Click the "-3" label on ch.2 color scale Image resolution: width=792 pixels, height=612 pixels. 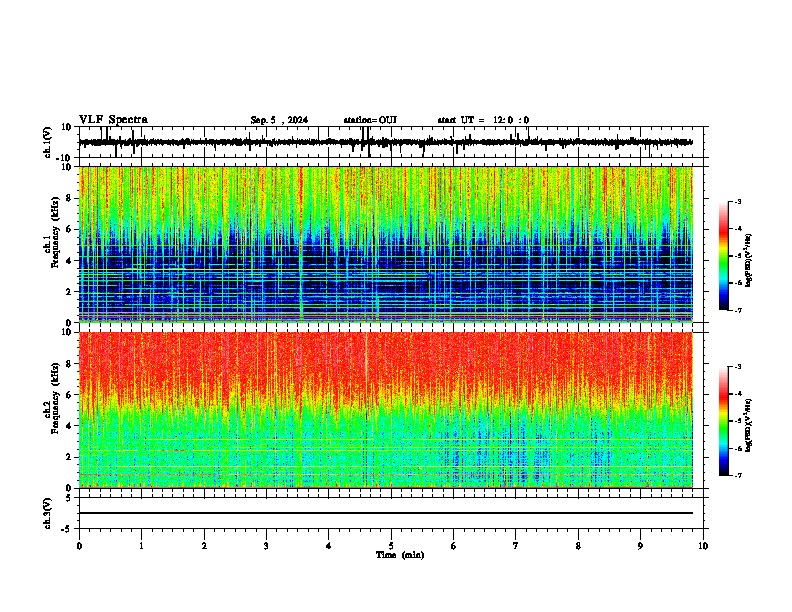[x=737, y=367]
